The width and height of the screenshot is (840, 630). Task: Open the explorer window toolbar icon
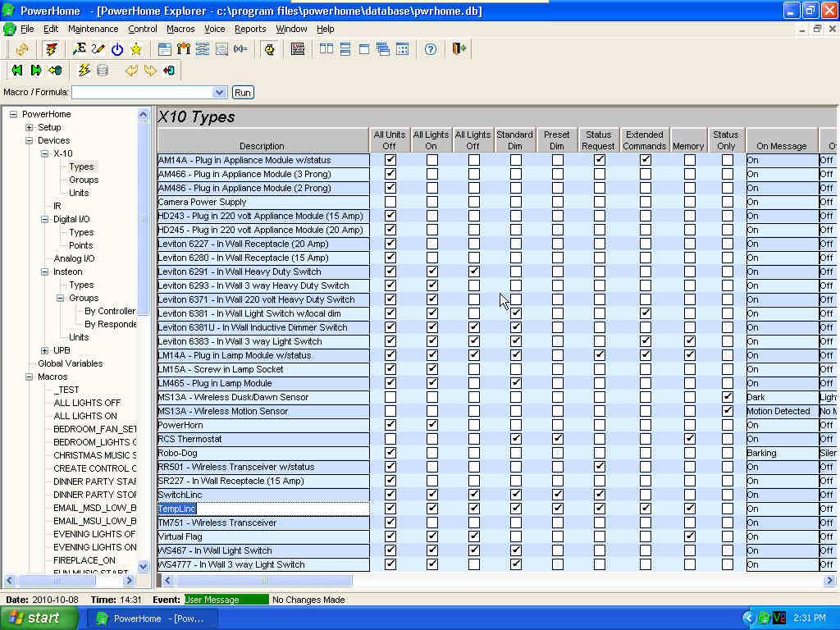click(164, 49)
